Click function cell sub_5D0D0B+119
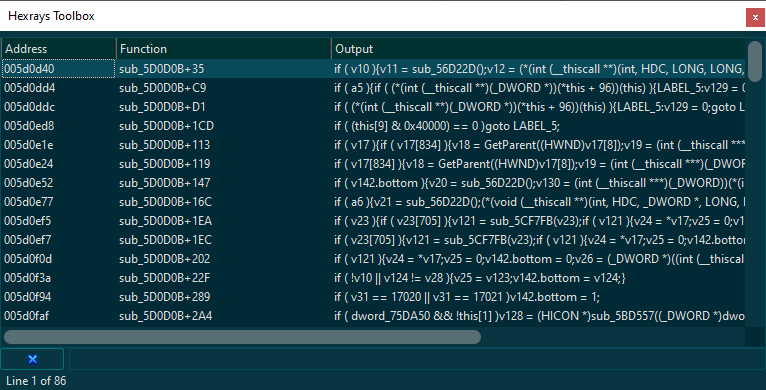 [x=165, y=164]
